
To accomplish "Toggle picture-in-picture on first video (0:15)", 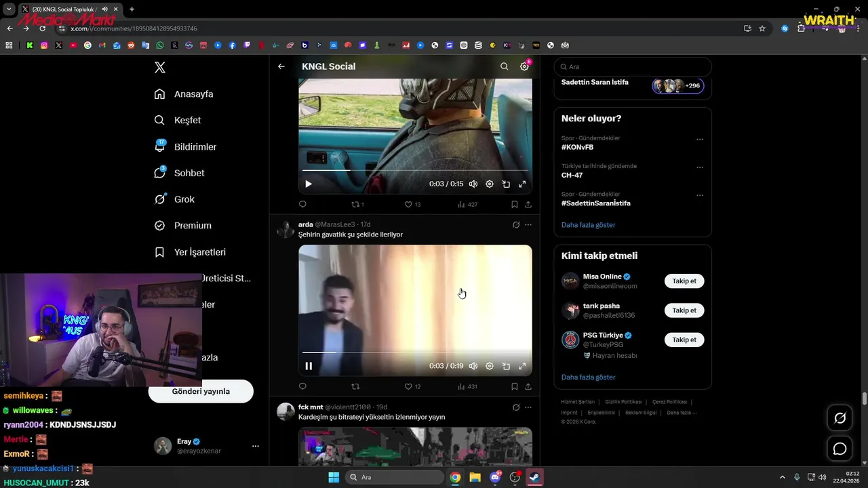I will [x=506, y=184].
